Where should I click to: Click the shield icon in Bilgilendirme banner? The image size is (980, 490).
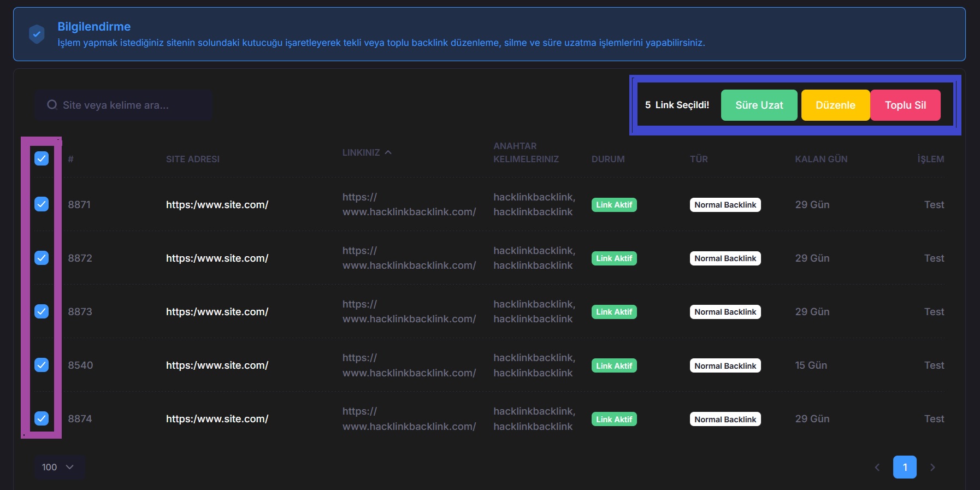[37, 34]
